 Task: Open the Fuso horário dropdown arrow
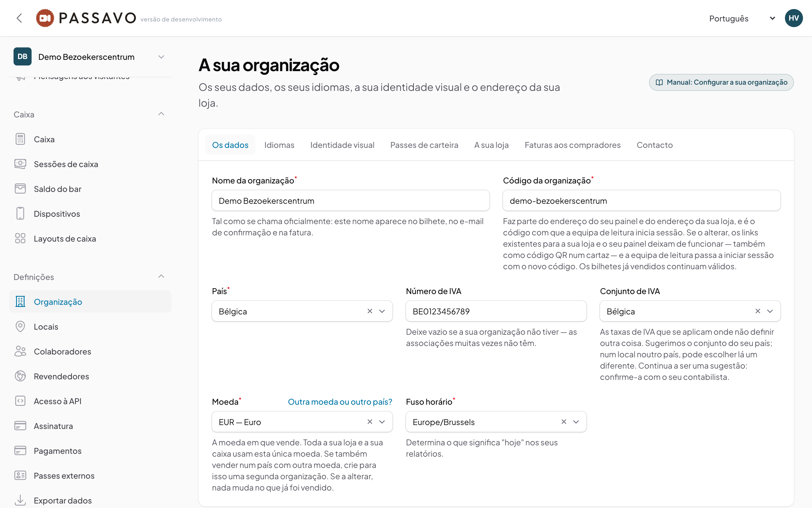pyautogui.click(x=576, y=422)
